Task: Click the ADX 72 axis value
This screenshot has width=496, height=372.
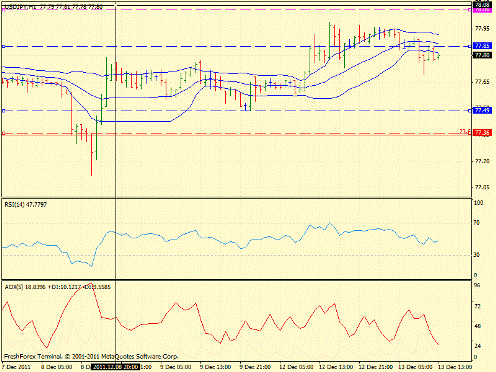Action: [x=477, y=306]
